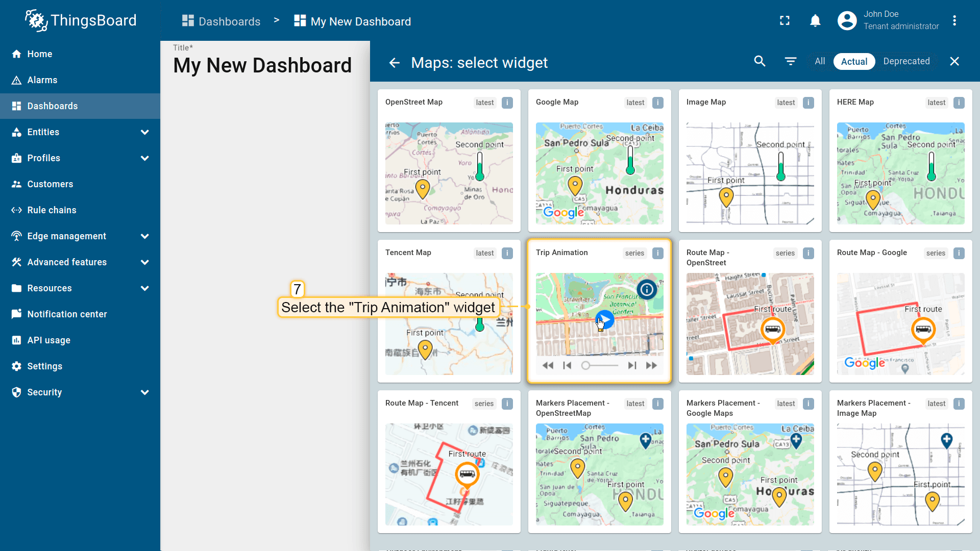Expand the Entities menu chevron

145,132
